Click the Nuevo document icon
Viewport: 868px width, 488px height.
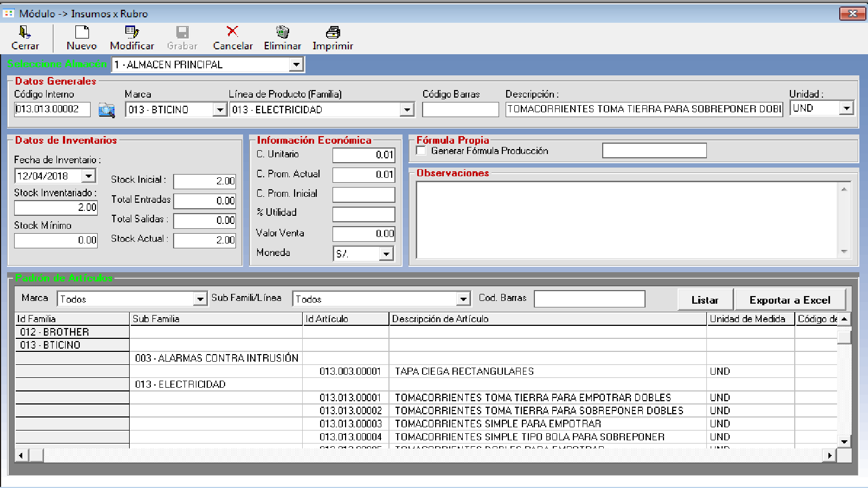81,33
